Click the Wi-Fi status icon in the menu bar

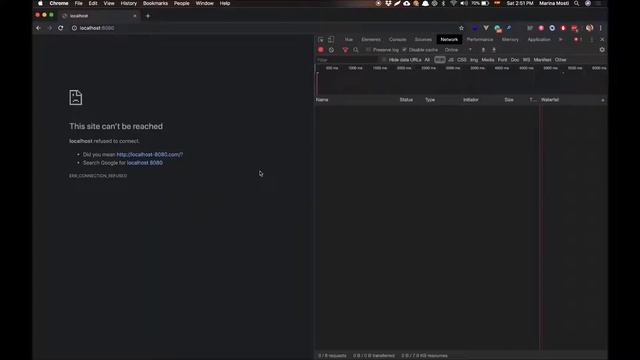453,3
